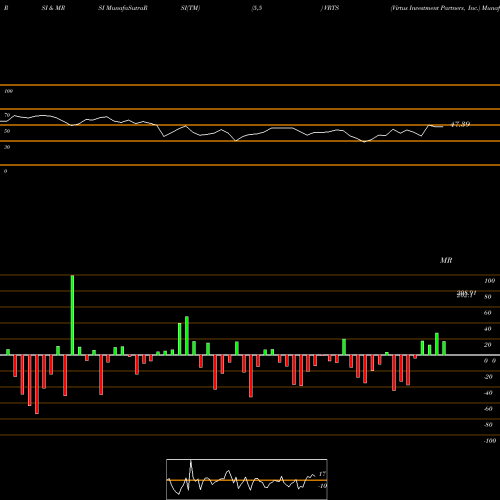Click the -10 value in mini chart
Screen dimensions: 500x500
322,486
